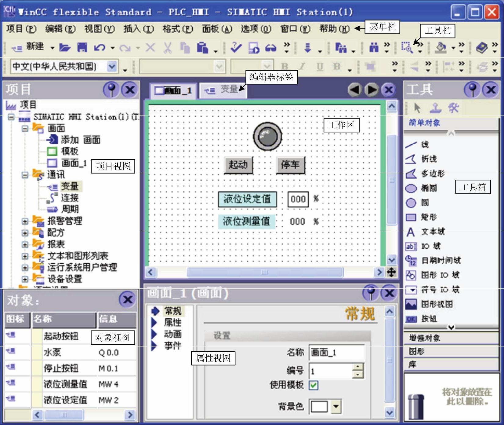Select 添加 画面 in the project tree
Screen dimensions: 504x425
[x=81, y=140]
